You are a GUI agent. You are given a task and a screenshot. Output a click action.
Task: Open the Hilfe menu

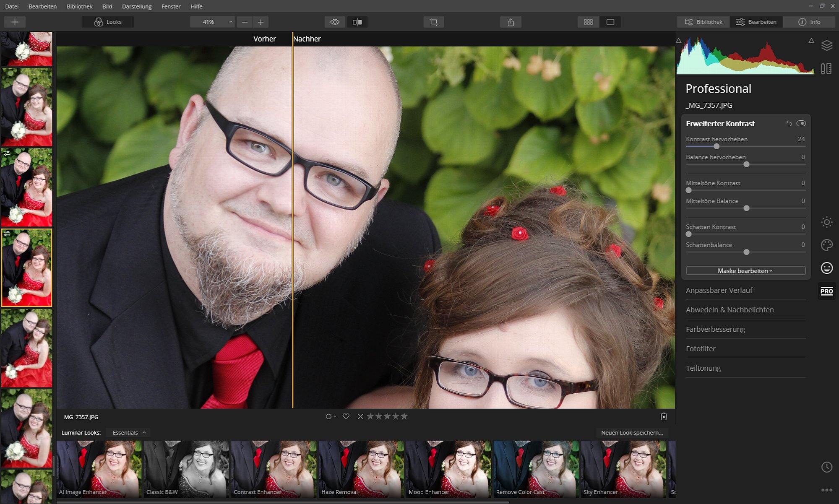196,6
